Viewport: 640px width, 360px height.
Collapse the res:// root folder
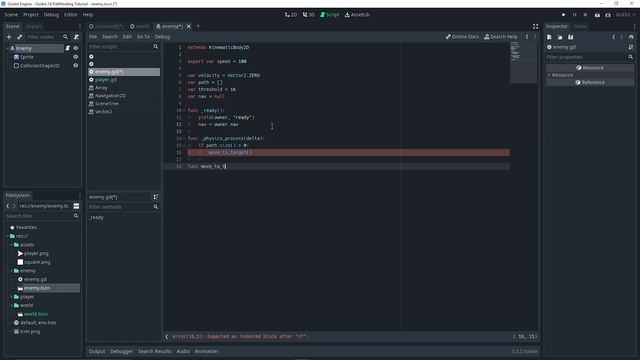[x=8, y=236]
